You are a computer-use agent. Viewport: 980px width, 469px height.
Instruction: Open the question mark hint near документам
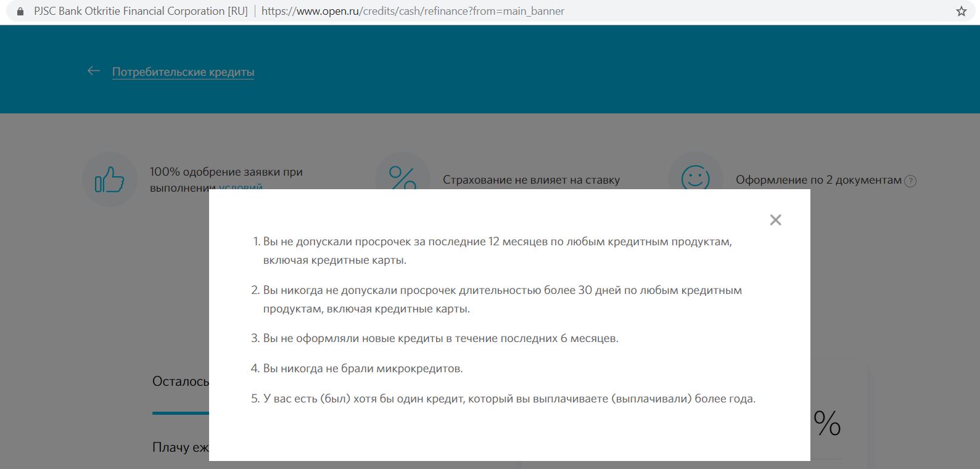point(910,181)
